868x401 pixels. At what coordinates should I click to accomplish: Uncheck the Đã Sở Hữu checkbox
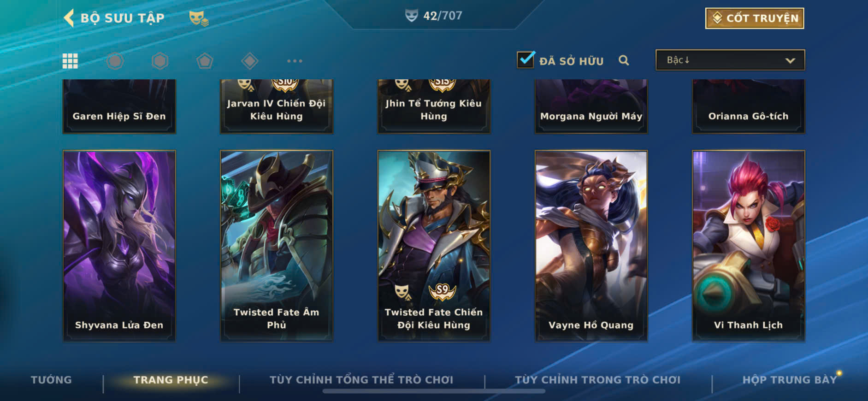(526, 60)
